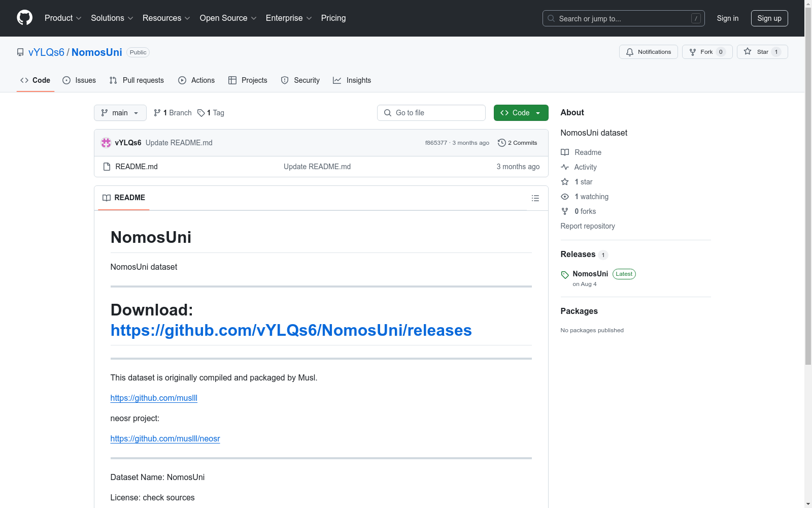Image resolution: width=812 pixels, height=508 pixels.
Task: Select the README tab in file viewer
Action: tap(124, 198)
